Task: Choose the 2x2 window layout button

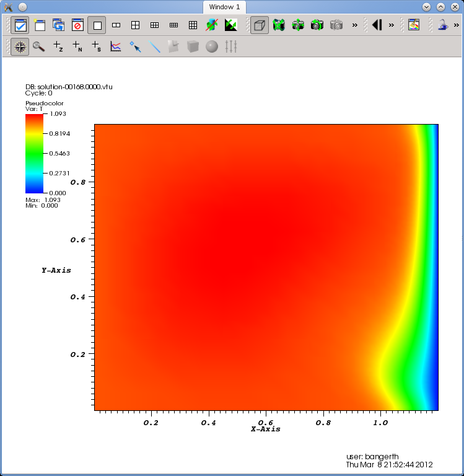Action: pyautogui.click(x=135, y=25)
